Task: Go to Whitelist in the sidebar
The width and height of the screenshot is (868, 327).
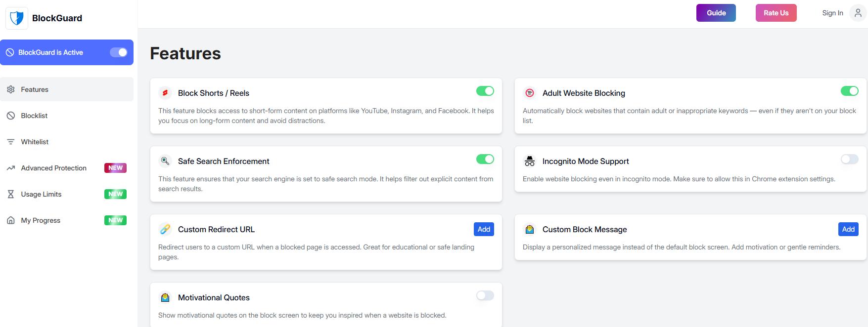Action: [67, 142]
